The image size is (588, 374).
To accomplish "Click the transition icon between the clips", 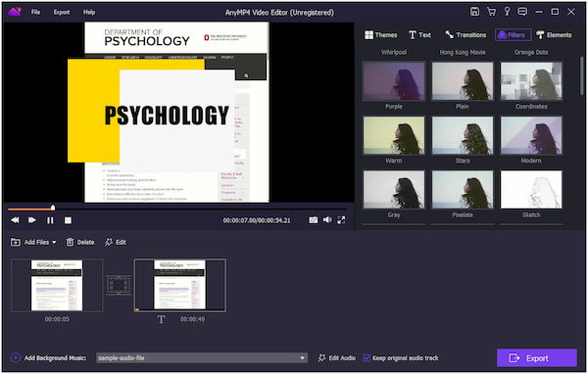I will (x=119, y=285).
